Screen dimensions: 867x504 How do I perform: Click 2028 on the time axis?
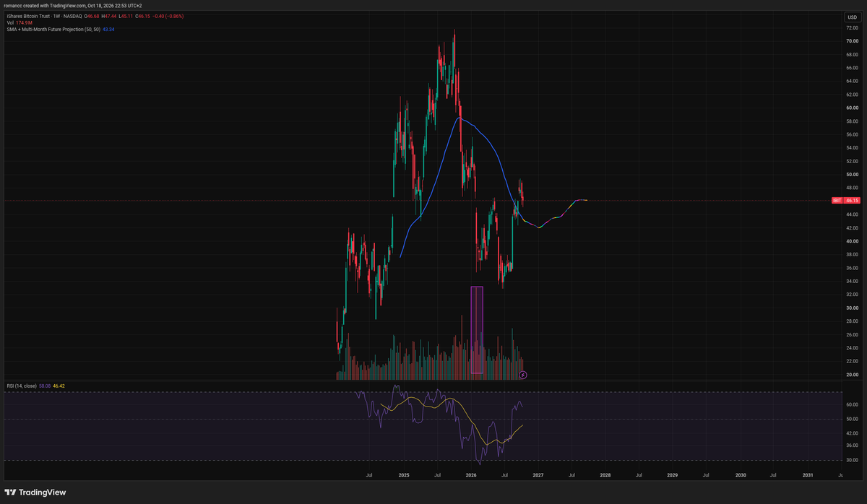click(x=605, y=474)
